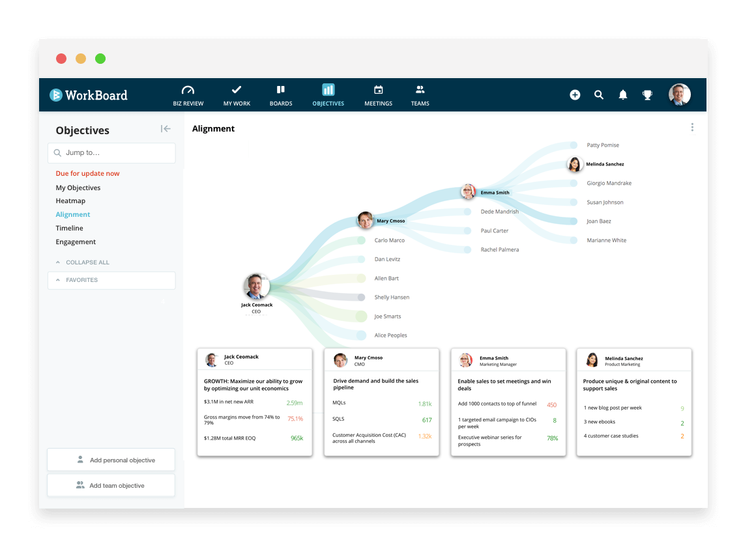This screenshot has width=756, height=547.
Task: Select Mary Cmoso's avatar node
Action: [365, 220]
